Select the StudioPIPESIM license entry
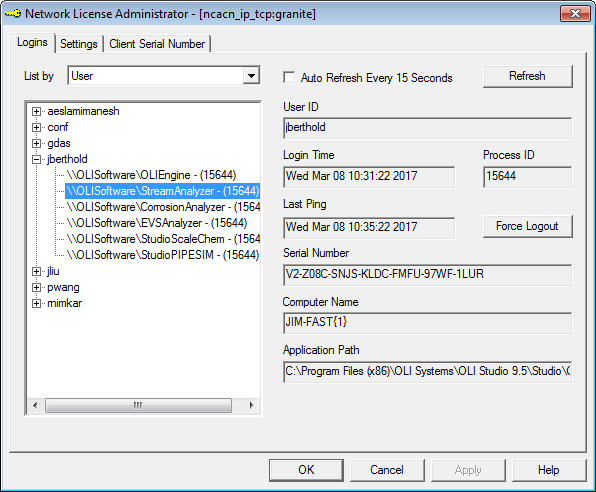 coord(163,255)
